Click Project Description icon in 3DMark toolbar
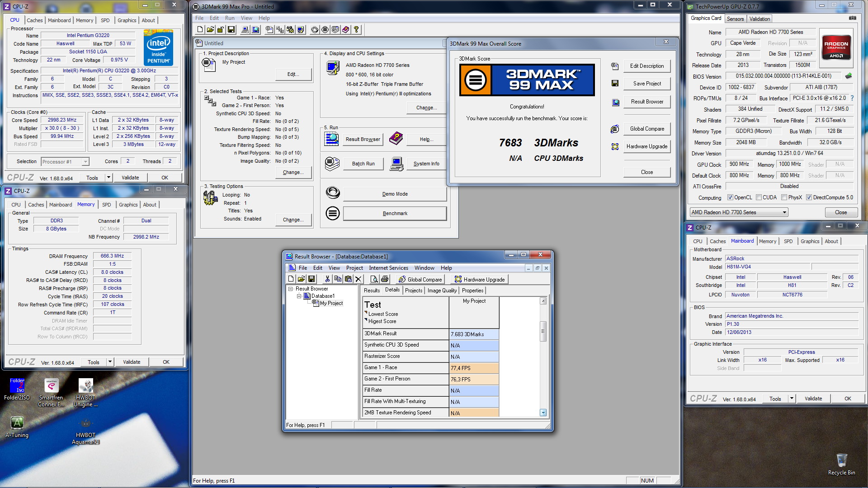The width and height of the screenshot is (868, 488). click(269, 30)
